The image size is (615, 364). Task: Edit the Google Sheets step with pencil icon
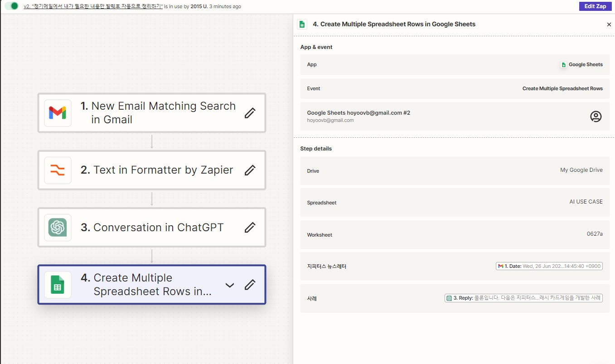[x=250, y=285]
